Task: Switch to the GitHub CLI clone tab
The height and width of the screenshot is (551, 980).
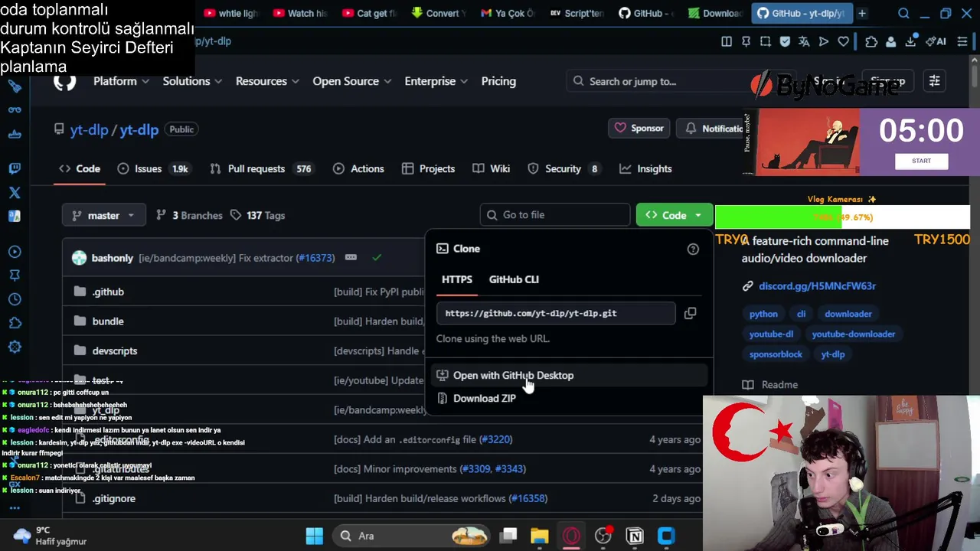Action: coord(514,279)
